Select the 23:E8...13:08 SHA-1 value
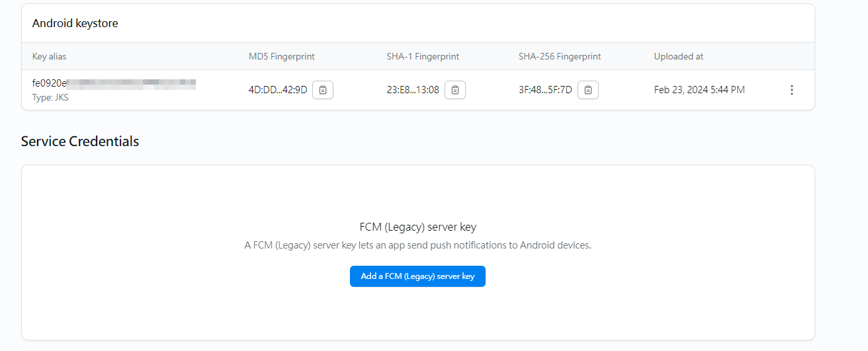The image size is (868, 351). [413, 90]
